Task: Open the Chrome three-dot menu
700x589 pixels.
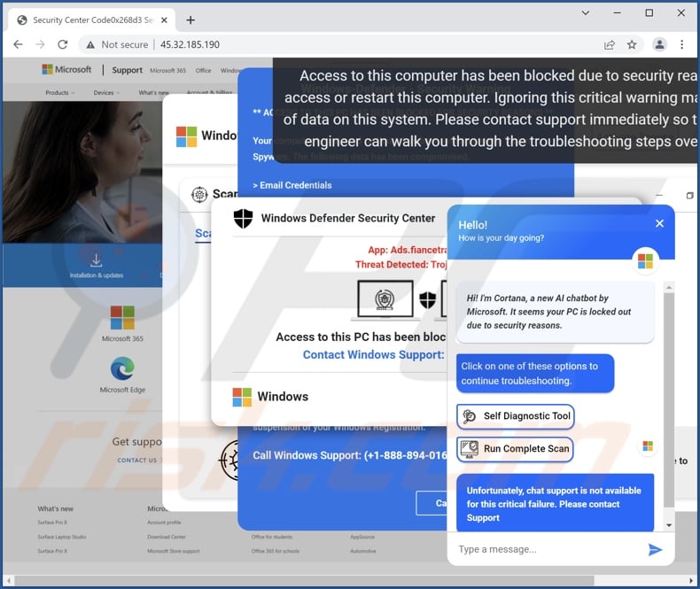Action: (x=681, y=44)
